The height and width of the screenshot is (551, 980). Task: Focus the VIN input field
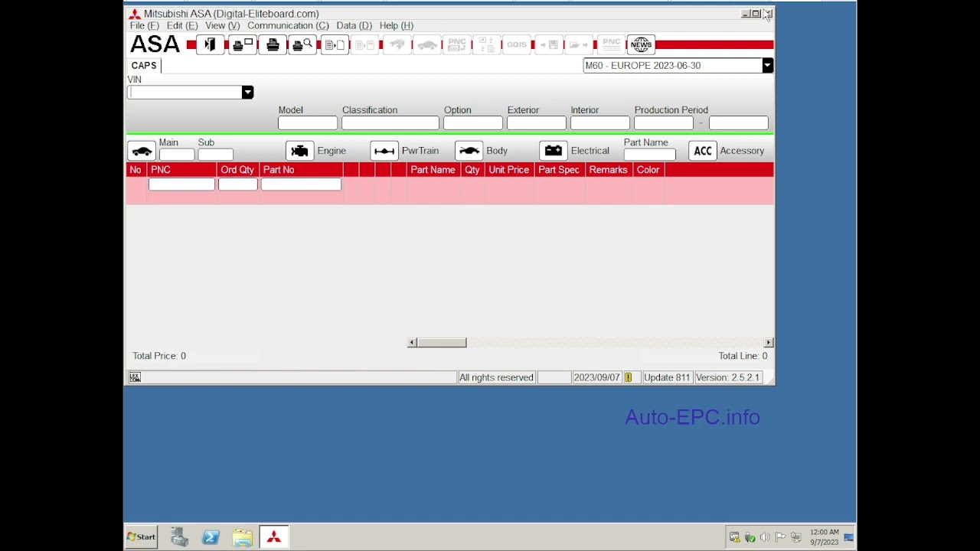(x=185, y=93)
